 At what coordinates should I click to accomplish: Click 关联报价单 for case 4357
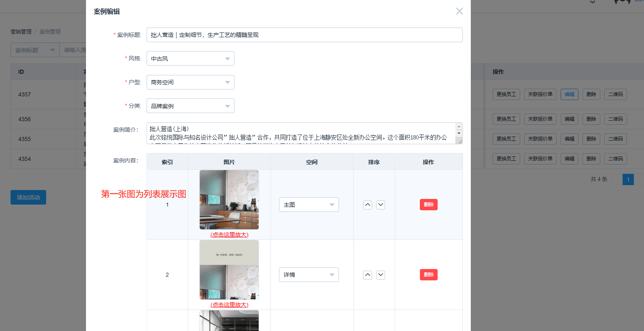(x=540, y=94)
